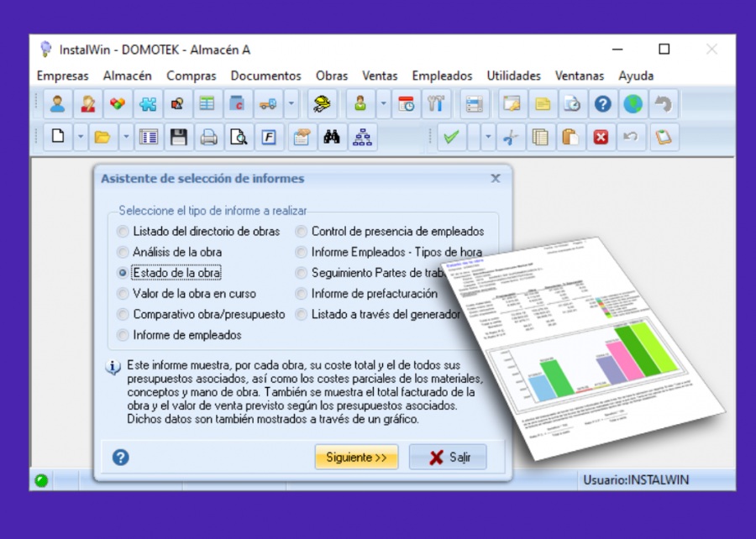Click the report preview sheet with bar chart
Screen dimensions: 756x539
click(x=584, y=347)
